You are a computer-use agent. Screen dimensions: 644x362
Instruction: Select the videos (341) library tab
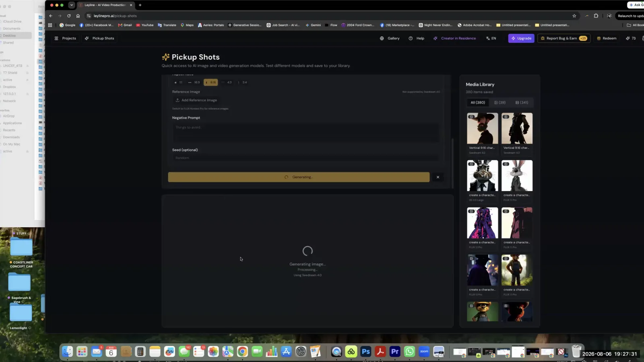pyautogui.click(x=522, y=103)
